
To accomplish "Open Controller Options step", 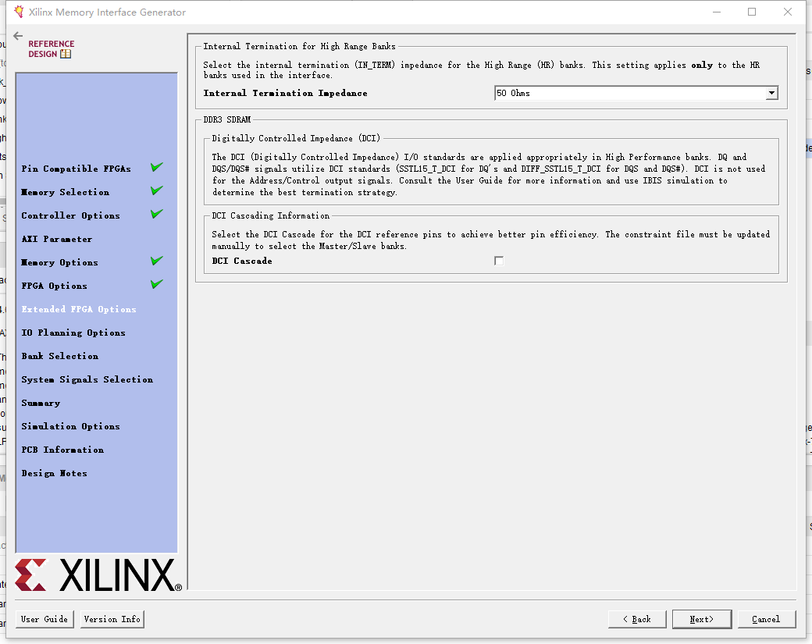I will (x=70, y=215).
